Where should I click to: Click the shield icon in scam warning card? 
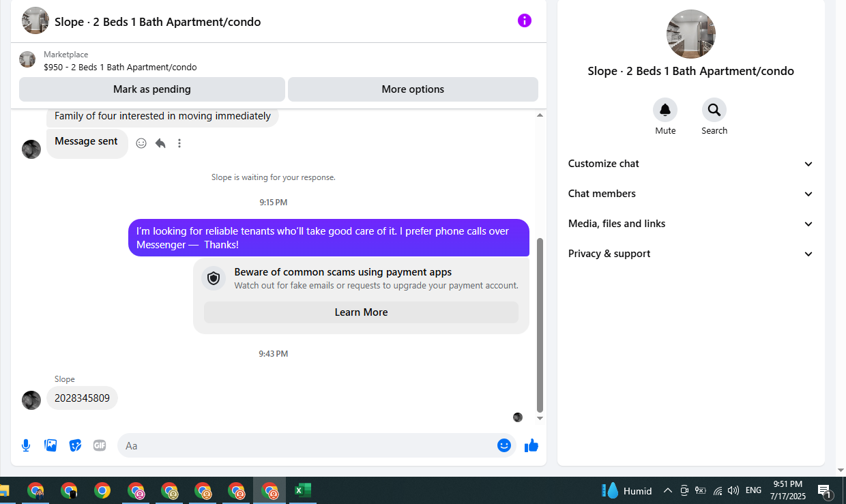pyautogui.click(x=214, y=278)
